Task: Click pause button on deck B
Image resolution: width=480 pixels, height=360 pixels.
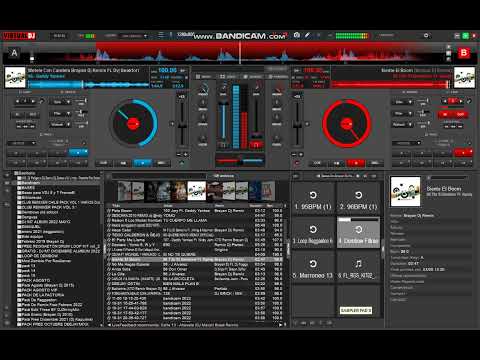Action: (x=337, y=163)
